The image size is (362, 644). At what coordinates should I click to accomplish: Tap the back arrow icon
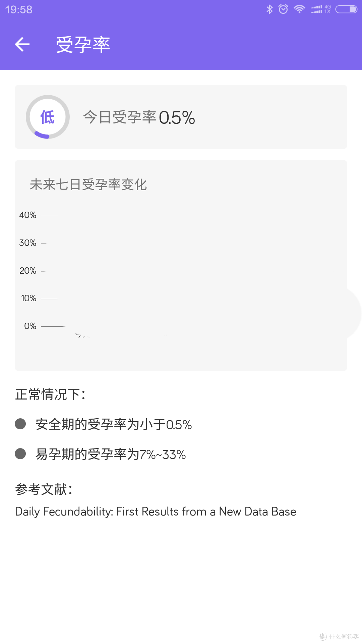pyautogui.click(x=22, y=44)
